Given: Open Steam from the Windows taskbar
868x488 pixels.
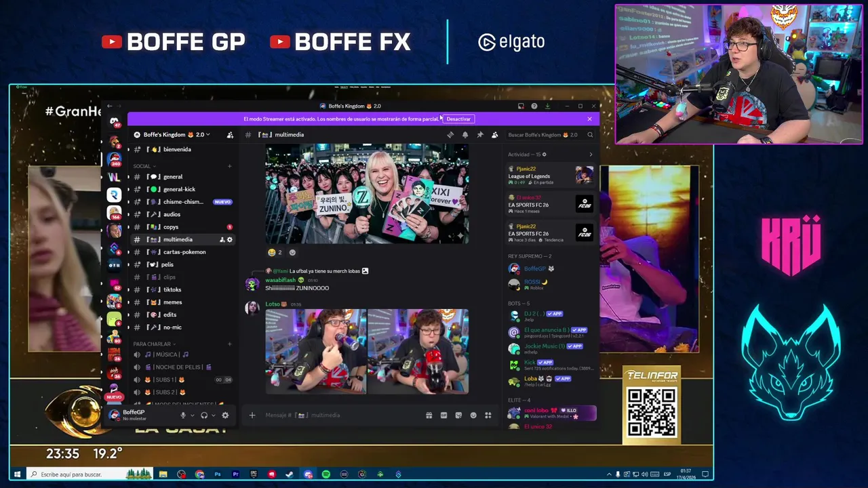Looking at the screenshot, I should click(x=290, y=474).
